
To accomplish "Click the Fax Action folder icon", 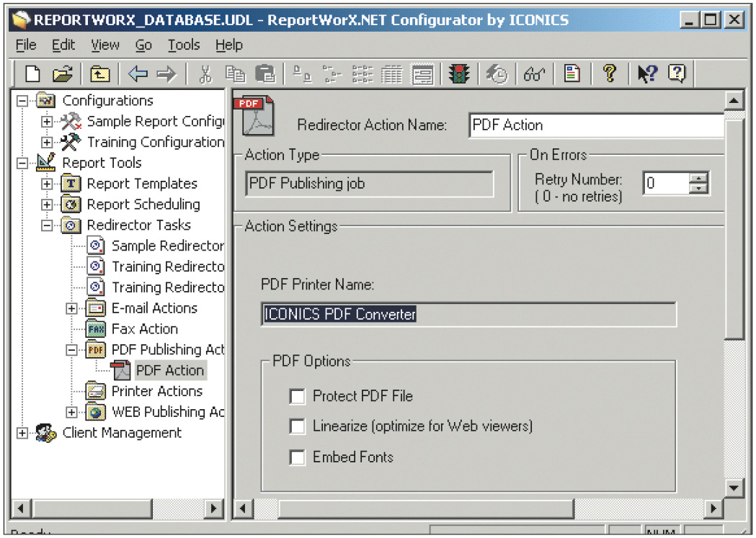I will 96,329.
